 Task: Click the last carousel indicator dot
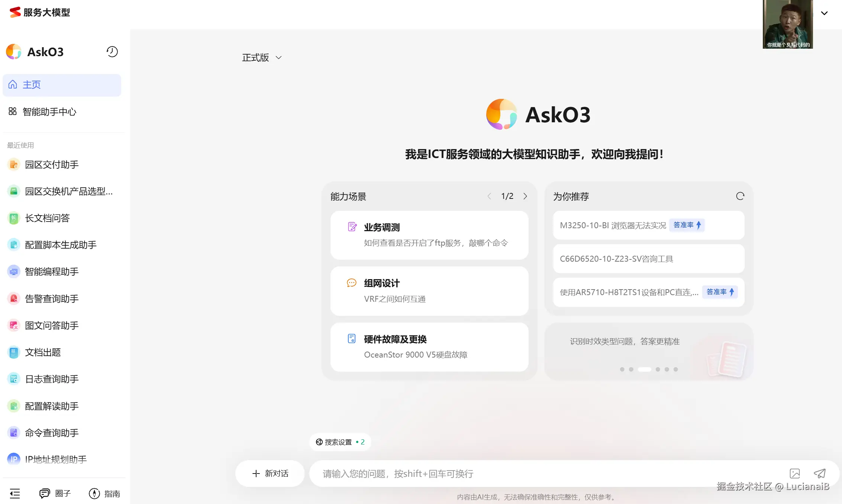675,369
